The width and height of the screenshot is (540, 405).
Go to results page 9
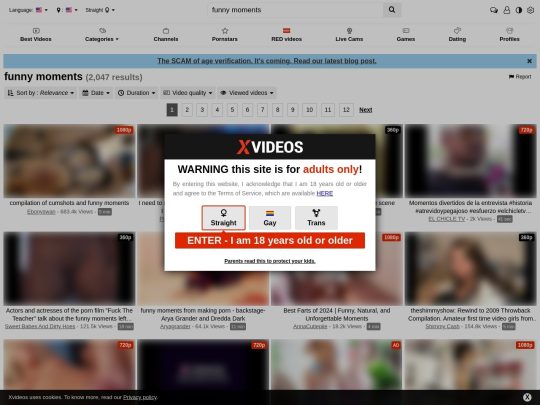[292, 110]
